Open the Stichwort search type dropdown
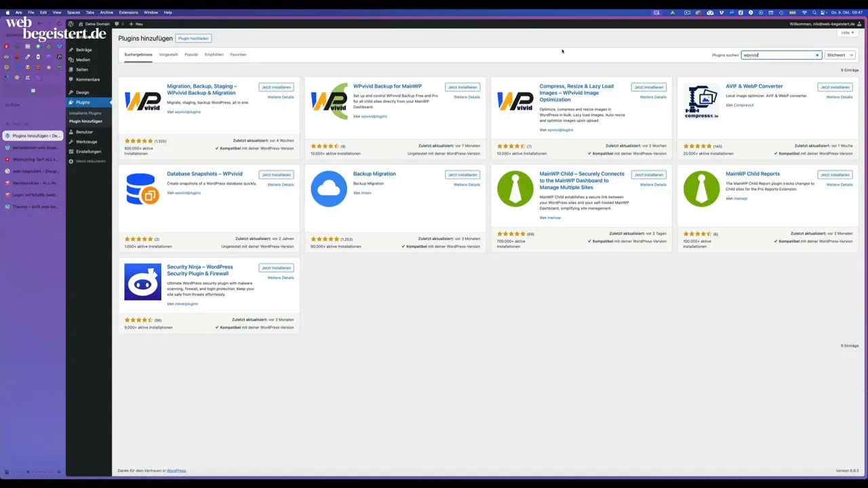The width and height of the screenshot is (868, 488). pyautogui.click(x=840, y=55)
